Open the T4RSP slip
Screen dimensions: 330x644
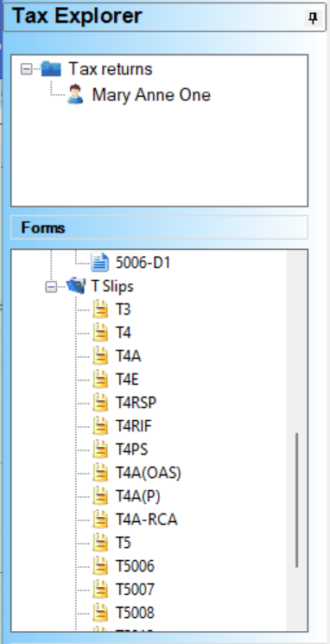pos(136,403)
